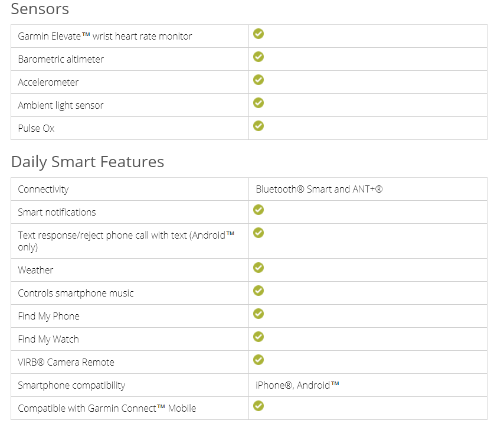
Task: Click the Connectivity row label
Action: click(44, 190)
